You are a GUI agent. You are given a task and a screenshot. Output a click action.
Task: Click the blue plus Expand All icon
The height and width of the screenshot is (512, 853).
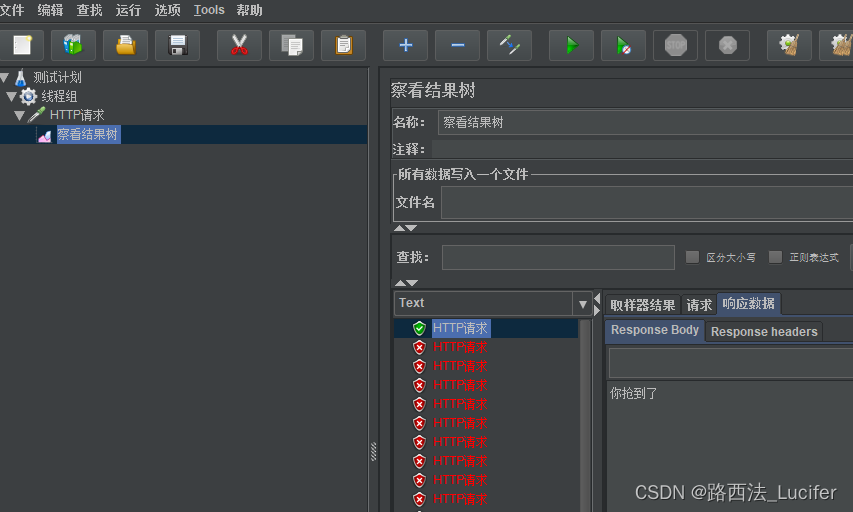[x=405, y=45]
